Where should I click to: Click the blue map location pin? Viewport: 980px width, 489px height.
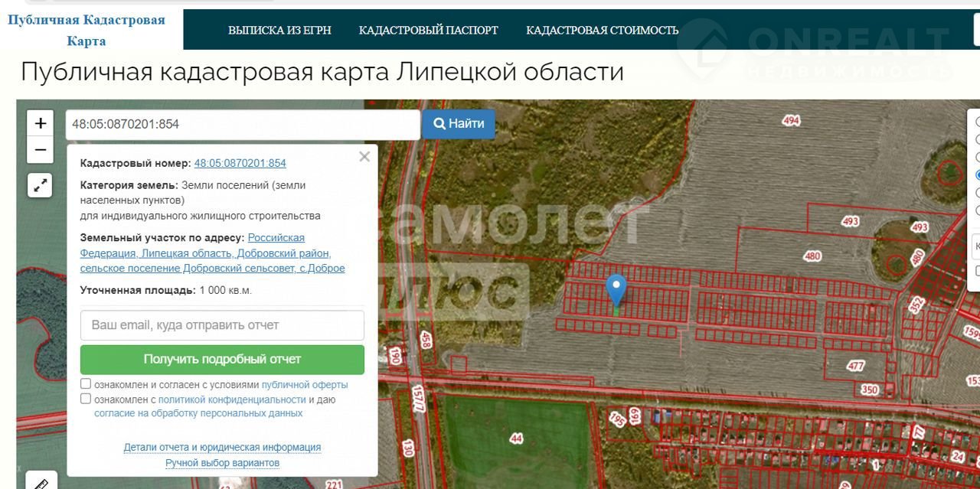click(616, 290)
